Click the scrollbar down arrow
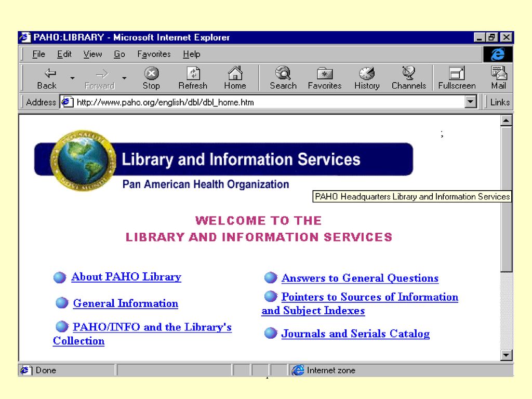This screenshot has width=532, height=399. click(x=506, y=355)
